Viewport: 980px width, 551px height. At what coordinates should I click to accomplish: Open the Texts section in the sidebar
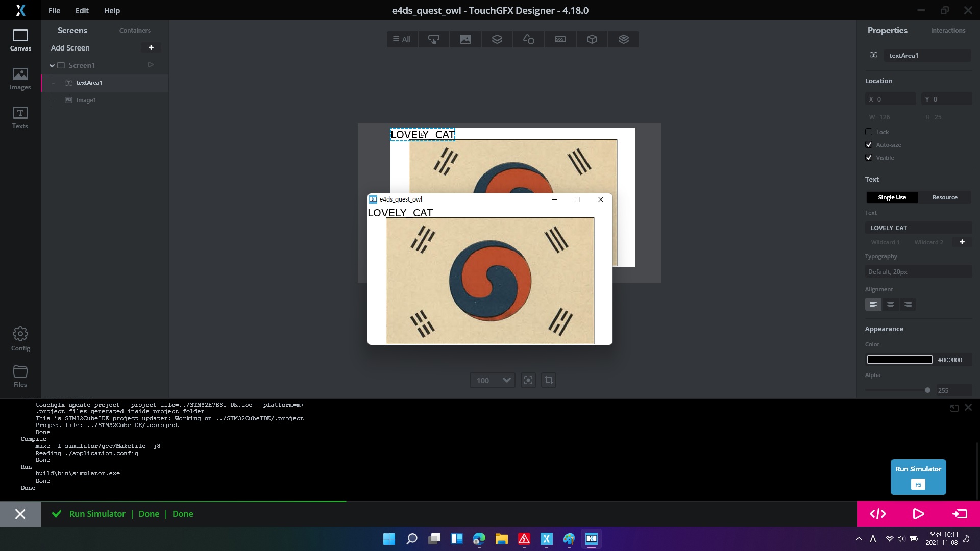pyautogui.click(x=20, y=118)
